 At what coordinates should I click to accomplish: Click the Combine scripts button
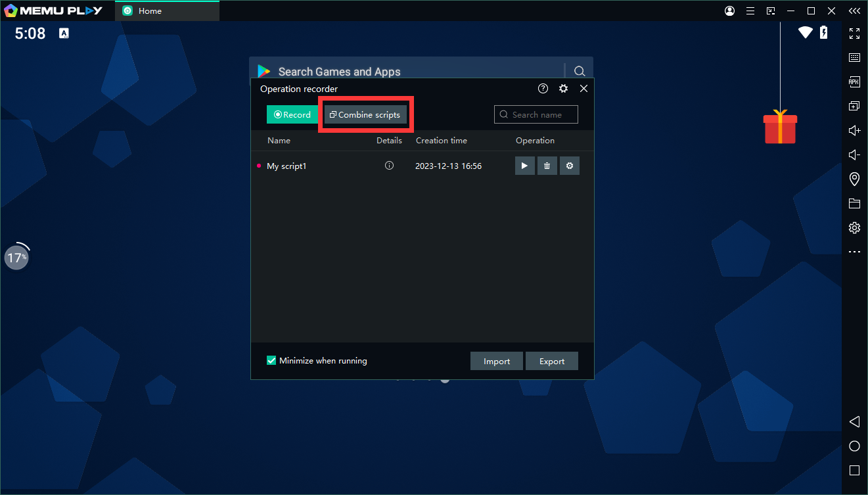coord(365,115)
